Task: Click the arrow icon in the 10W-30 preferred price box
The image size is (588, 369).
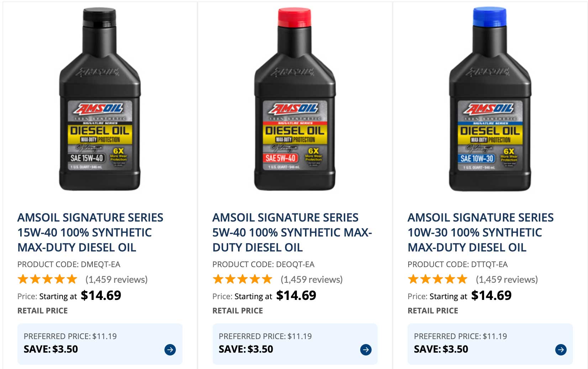Action: tap(561, 350)
